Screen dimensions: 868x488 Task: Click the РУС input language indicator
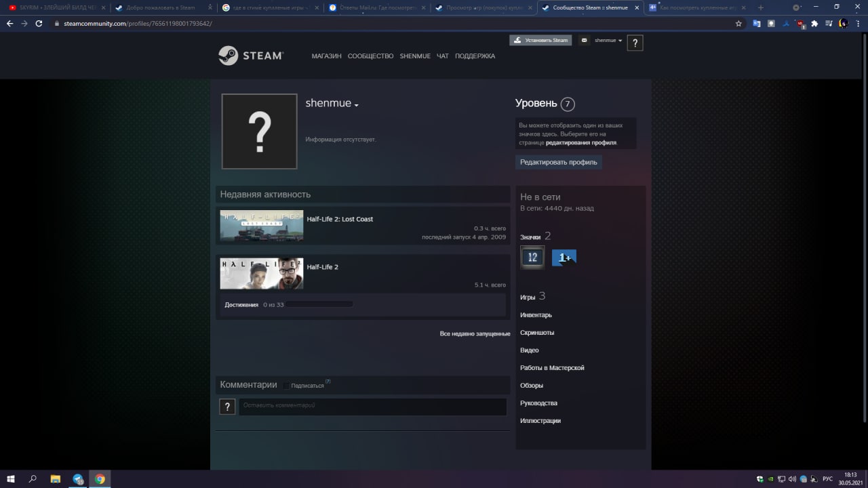pos(827,479)
